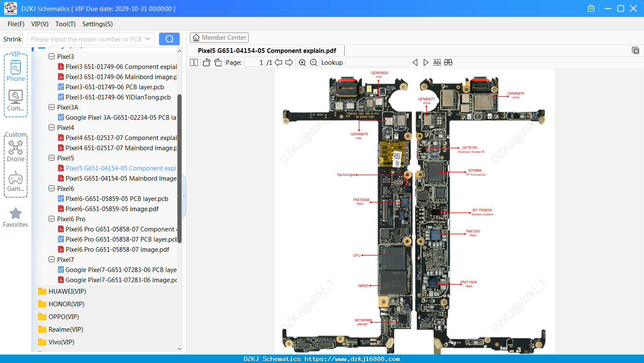Open the Realme(VIP) folder

coord(60,330)
